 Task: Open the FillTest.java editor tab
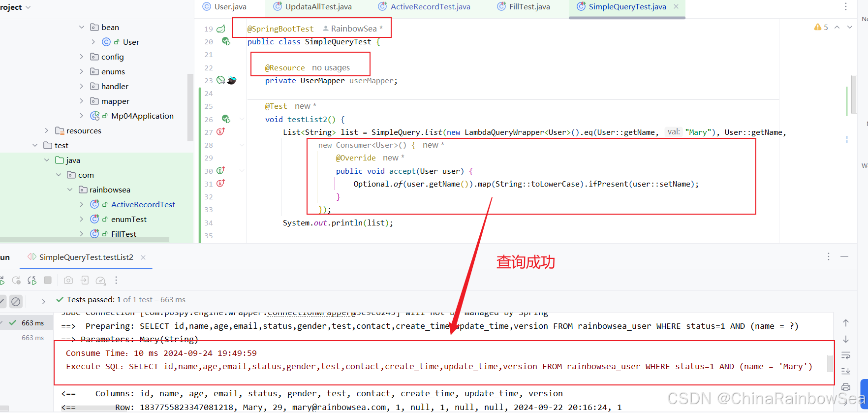click(x=529, y=7)
